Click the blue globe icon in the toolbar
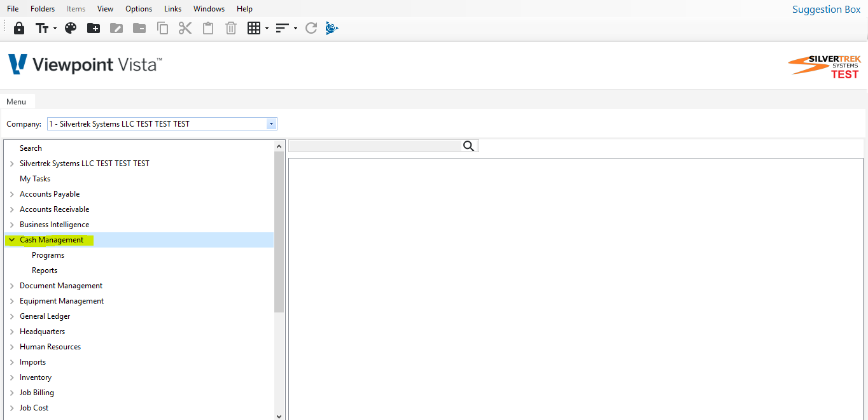This screenshot has width=868, height=420. click(x=332, y=28)
